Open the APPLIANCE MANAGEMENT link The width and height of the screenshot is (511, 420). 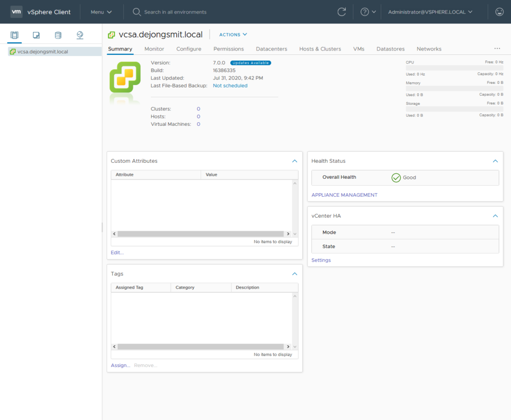(x=344, y=195)
